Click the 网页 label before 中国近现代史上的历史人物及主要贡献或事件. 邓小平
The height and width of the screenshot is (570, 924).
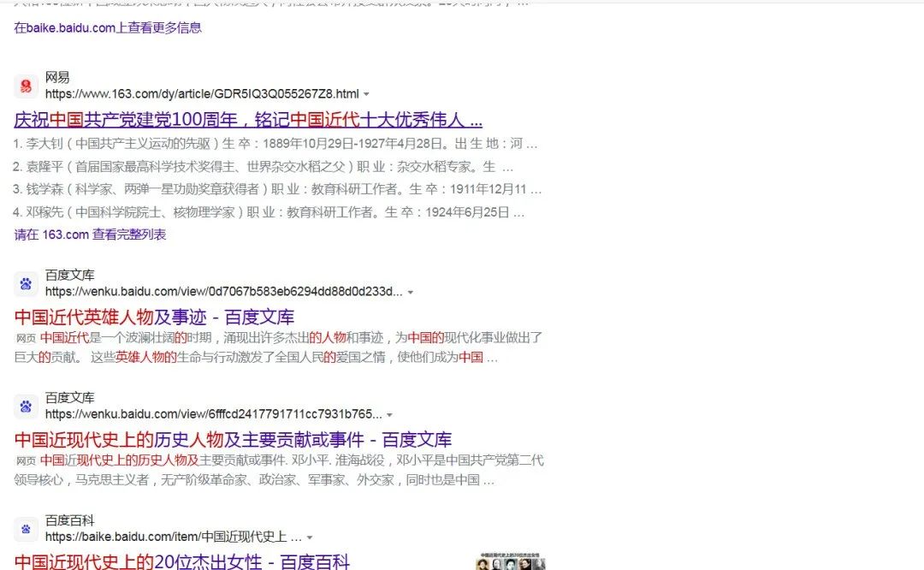pyautogui.click(x=26, y=461)
